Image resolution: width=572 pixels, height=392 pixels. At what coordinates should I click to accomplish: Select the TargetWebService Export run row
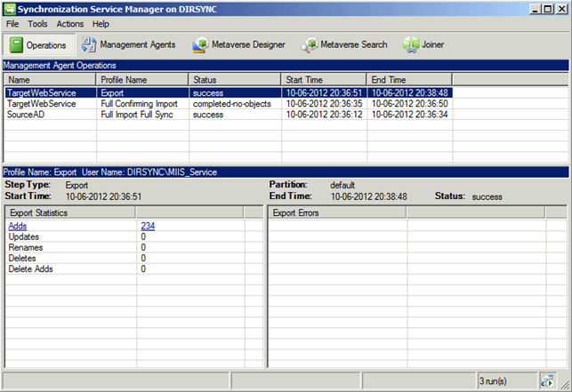[x=229, y=92]
